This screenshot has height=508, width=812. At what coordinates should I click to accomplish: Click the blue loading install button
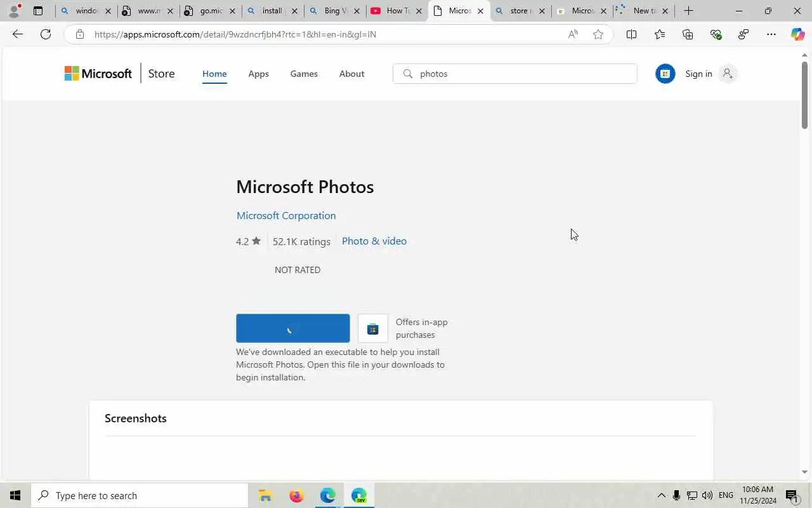(292, 328)
